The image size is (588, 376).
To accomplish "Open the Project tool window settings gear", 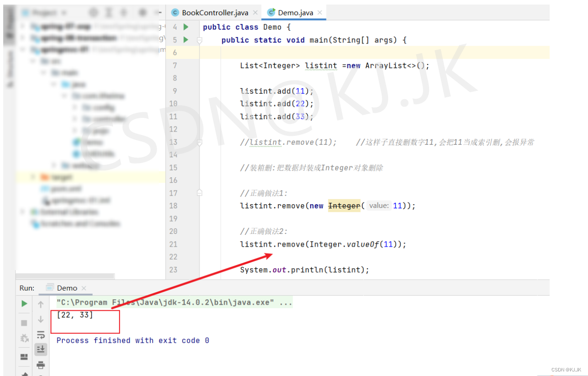I will pos(143,13).
